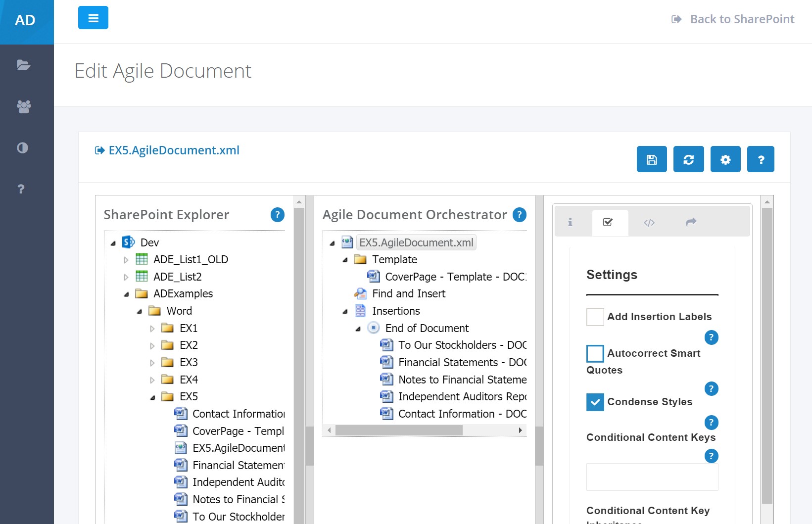
Task: Enable Autocorrect Smart Quotes checkbox
Action: 595,354
